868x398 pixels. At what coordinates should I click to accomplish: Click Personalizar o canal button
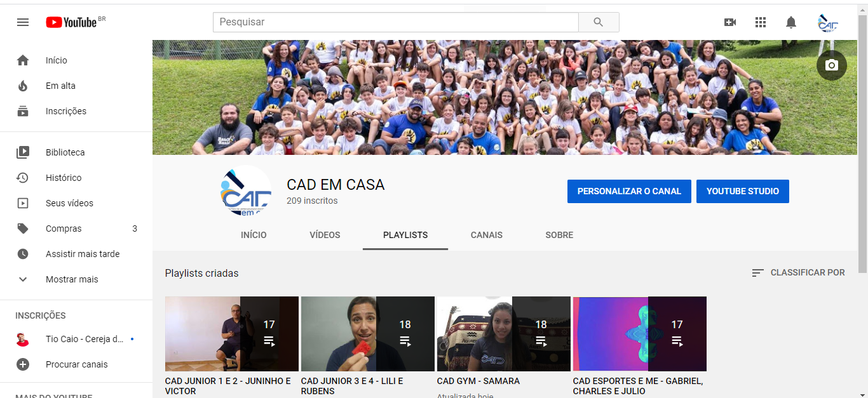point(629,191)
